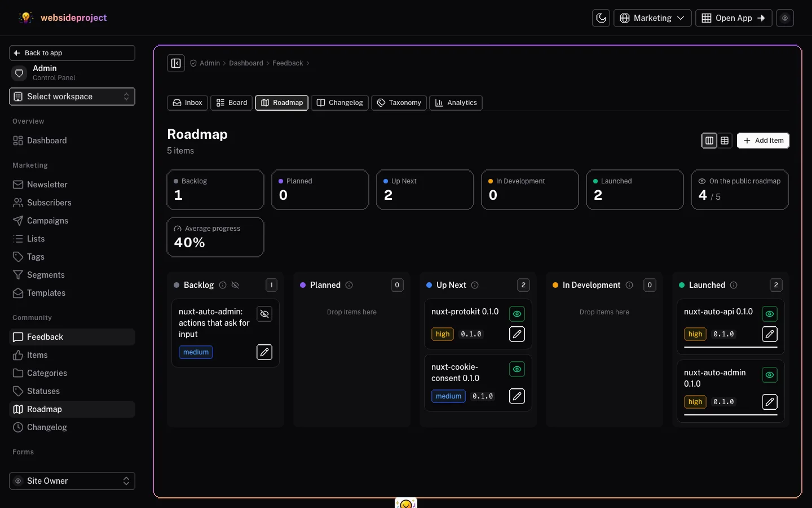The height and width of the screenshot is (508, 812).
Task: Click the Open App button
Action: [734, 18]
